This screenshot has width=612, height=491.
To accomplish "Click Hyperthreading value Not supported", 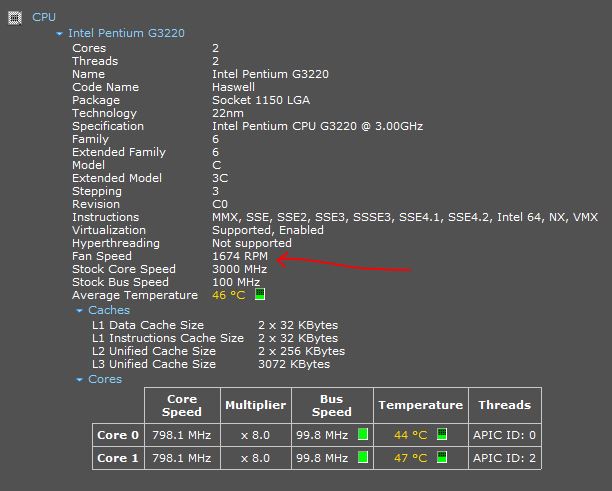I will [x=252, y=243].
